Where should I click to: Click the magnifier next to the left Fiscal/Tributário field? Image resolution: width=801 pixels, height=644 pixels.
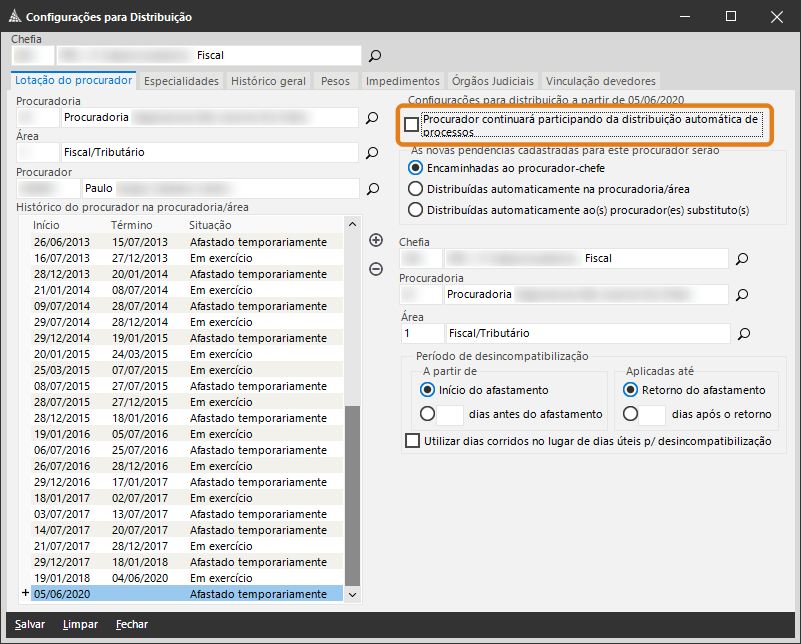[372, 153]
